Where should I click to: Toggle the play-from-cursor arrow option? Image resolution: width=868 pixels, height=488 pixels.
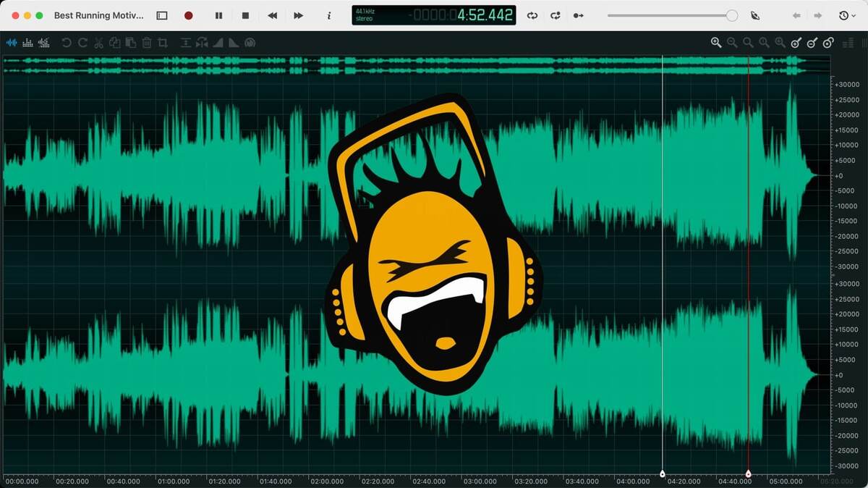click(578, 15)
